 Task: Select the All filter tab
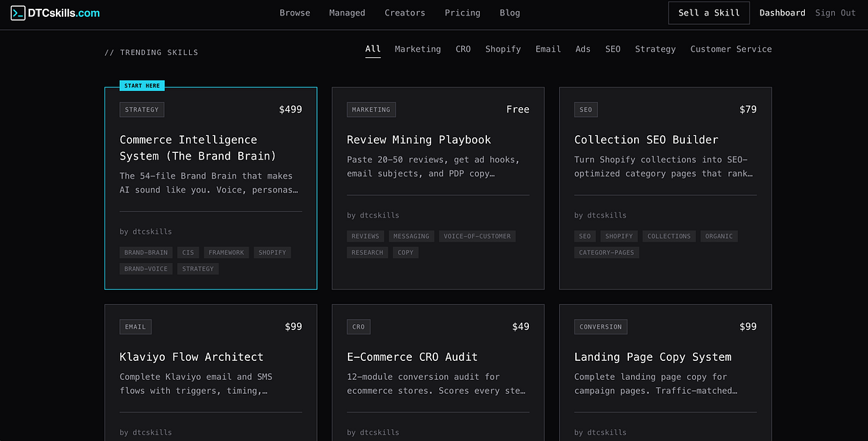[372, 49]
